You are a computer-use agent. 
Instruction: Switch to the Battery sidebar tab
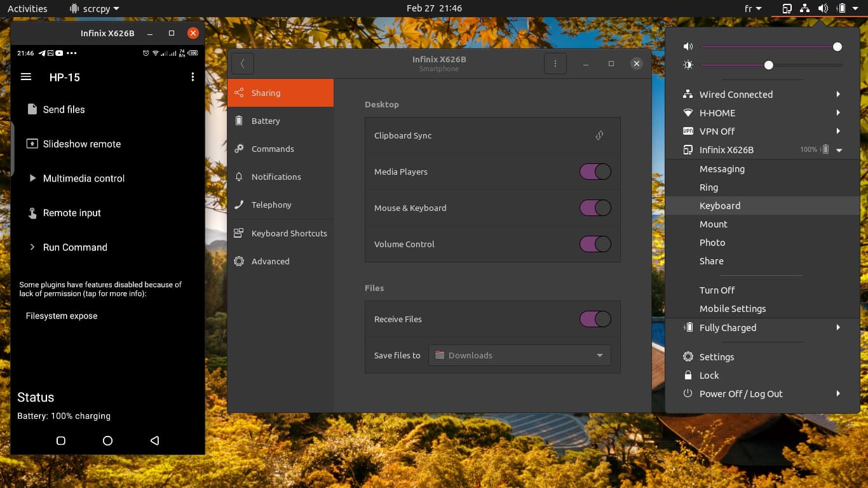tap(266, 121)
